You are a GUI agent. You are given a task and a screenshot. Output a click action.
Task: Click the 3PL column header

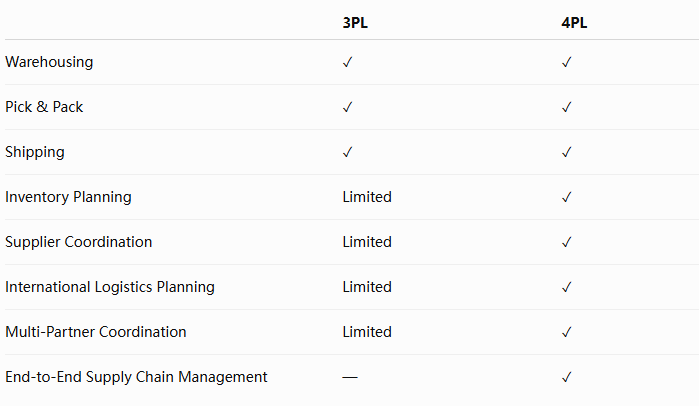click(x=355, y=23)
